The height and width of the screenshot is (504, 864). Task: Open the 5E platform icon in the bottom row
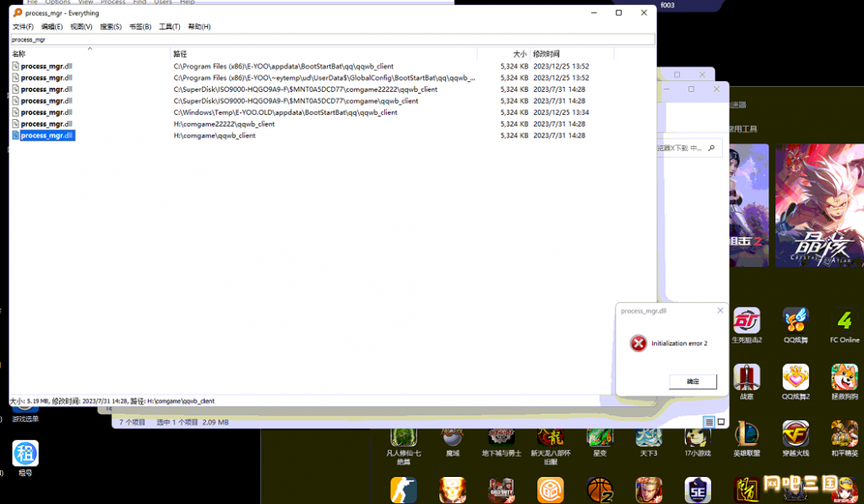click(698, 490)
